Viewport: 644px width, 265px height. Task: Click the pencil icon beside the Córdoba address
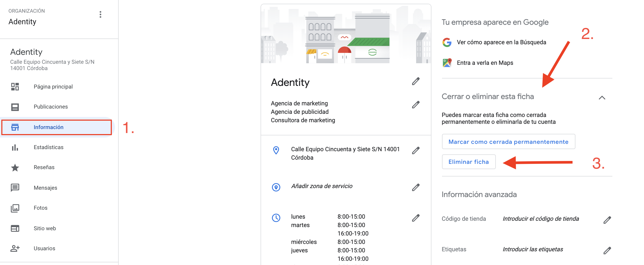pyautogui.click(x=416, y=150)
